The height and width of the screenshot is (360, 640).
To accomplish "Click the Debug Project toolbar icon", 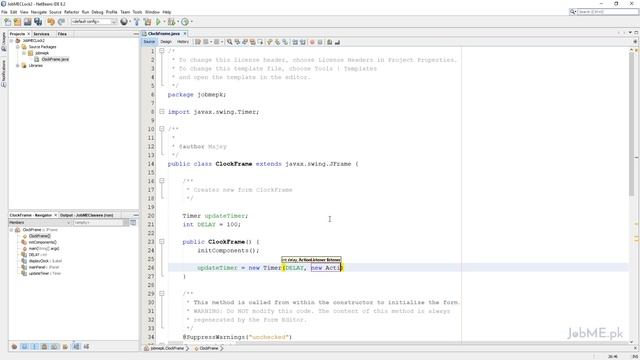I will 171,22.
